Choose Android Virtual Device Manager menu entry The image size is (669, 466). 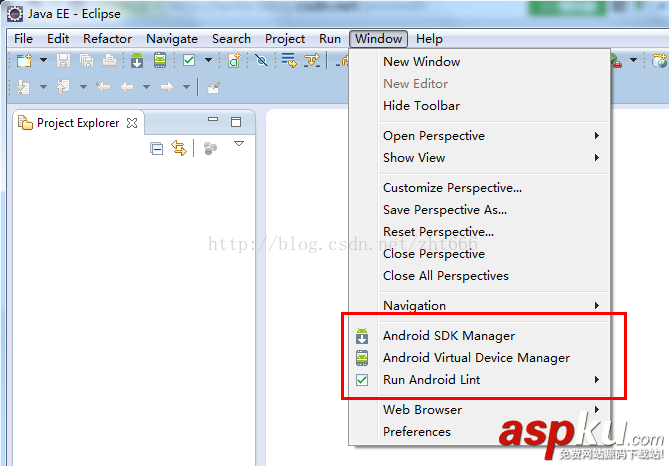(480, 358)
